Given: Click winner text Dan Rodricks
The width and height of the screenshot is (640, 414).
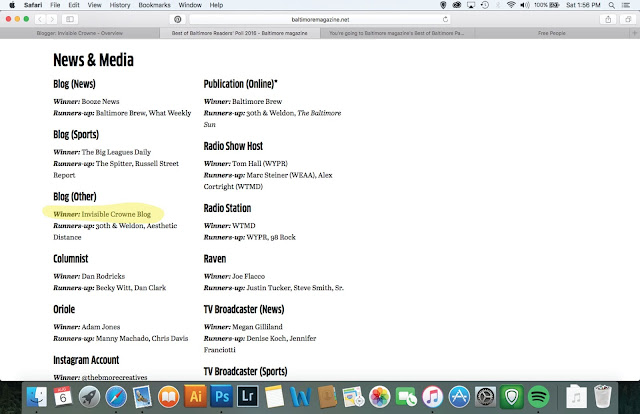Looking at the screenshot, I should click(x=103, y=276).
